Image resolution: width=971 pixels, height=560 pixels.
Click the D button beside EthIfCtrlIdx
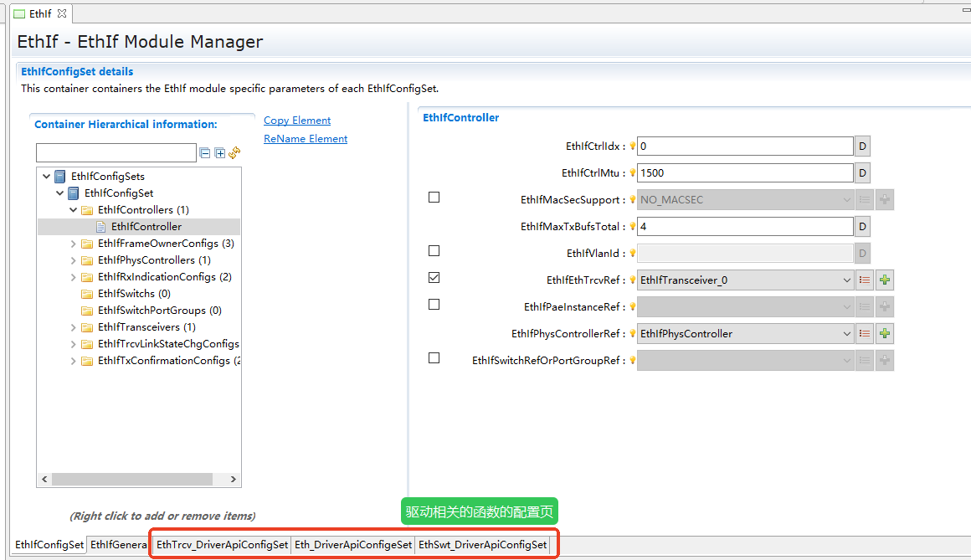tap(862, 146)
